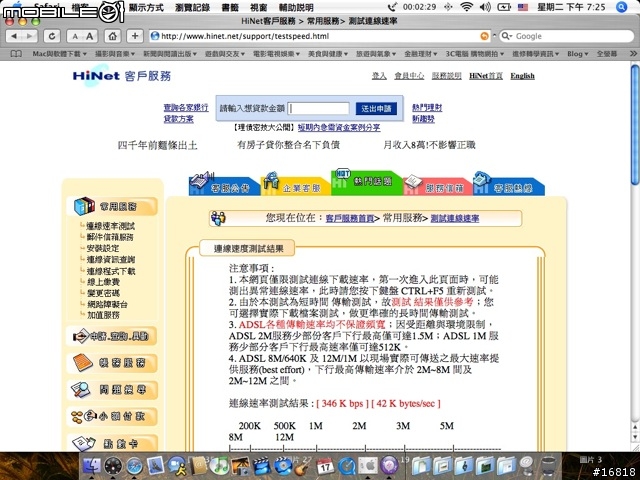Open the 輔助說明 menu
The image size is (640, 480).
click(296, 7)
